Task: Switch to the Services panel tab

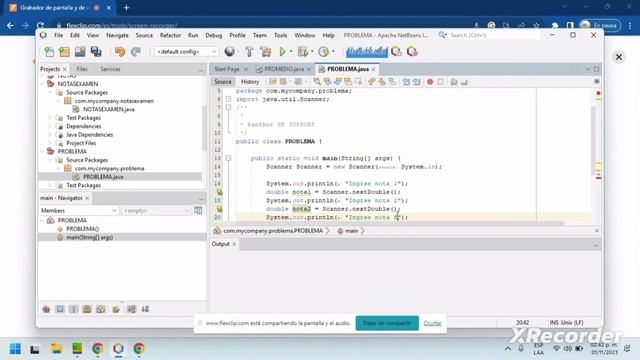Action: point(110,69)
